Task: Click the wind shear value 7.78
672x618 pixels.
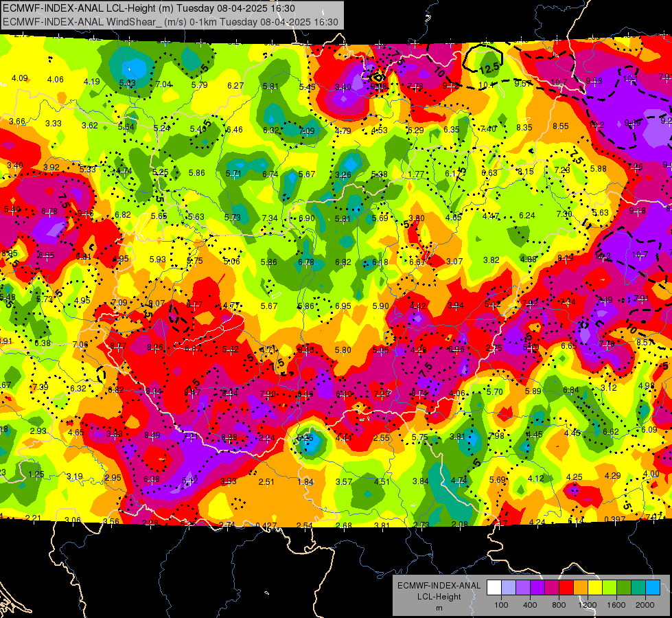Action: coord(415,87)
